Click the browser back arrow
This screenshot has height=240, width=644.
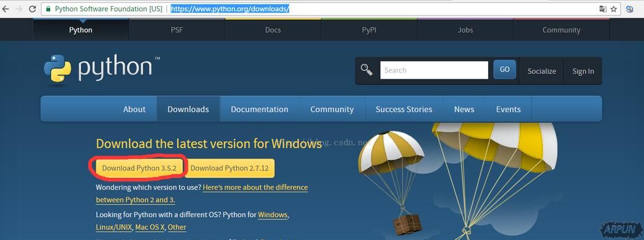[x=5, y=9]
